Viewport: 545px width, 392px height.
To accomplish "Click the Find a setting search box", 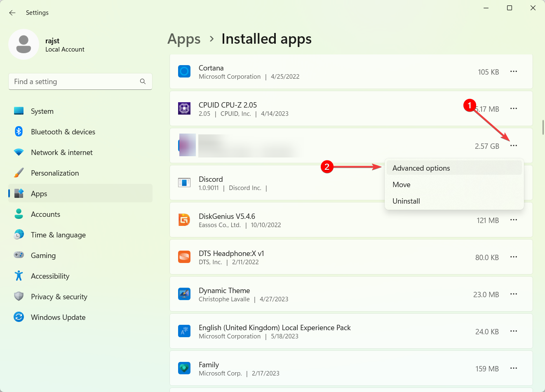I will tap(74, 82).
